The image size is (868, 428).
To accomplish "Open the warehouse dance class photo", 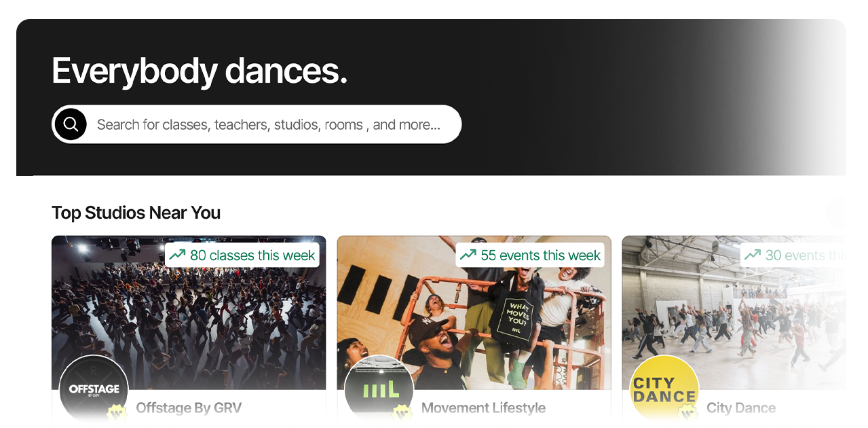I will (x=734, y=313).
